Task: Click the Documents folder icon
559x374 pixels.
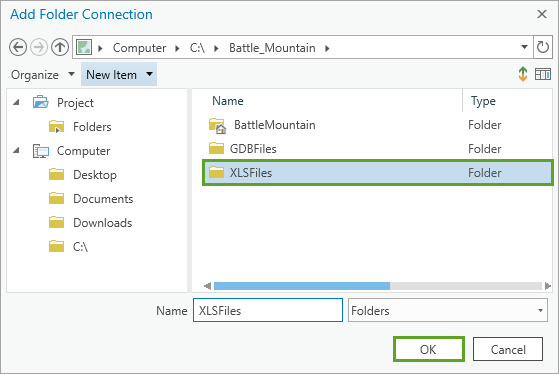Action: tap(56, 198)
